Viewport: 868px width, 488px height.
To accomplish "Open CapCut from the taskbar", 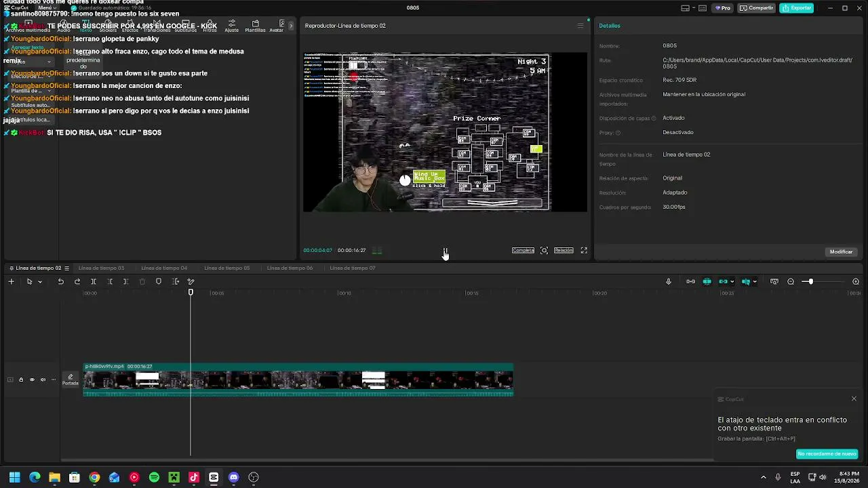I will [x=214, y=477].
